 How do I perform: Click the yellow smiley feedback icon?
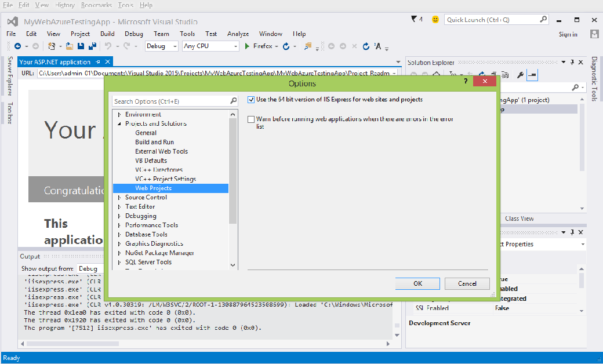[435, 19]
